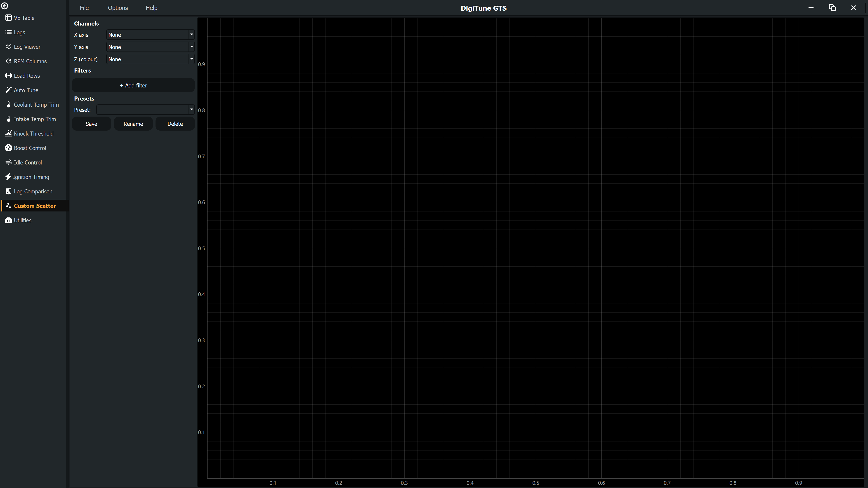This screenshot has width=868, height=488.
Task: Click the Boost Control gauge icon
Action: pyautogui.click(x=8, y=148)
